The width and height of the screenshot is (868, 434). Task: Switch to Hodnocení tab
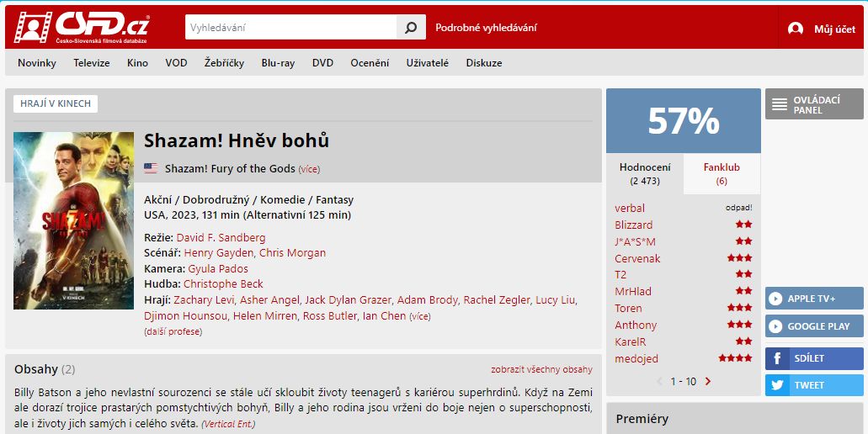coord(645,173)
